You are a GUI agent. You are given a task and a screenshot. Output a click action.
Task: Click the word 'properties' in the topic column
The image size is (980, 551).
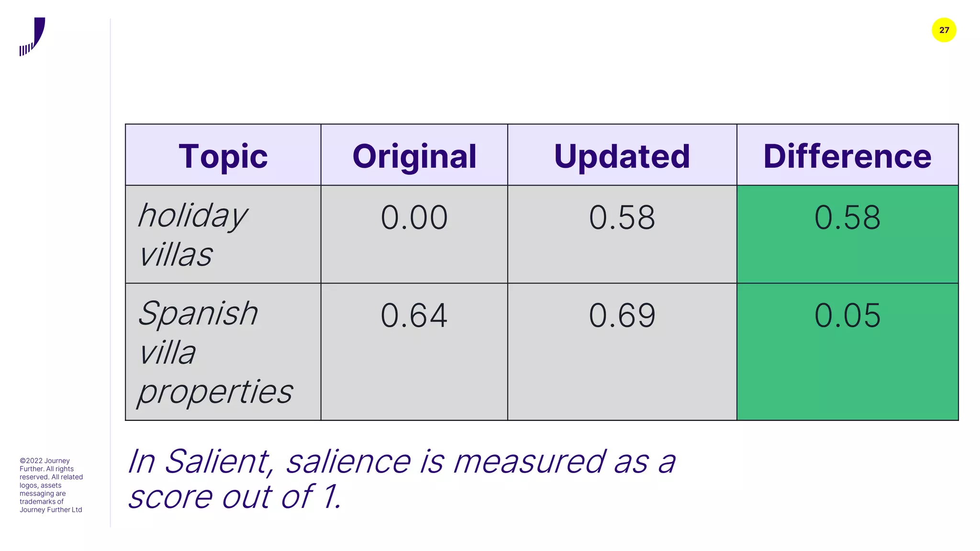(215, 392)
